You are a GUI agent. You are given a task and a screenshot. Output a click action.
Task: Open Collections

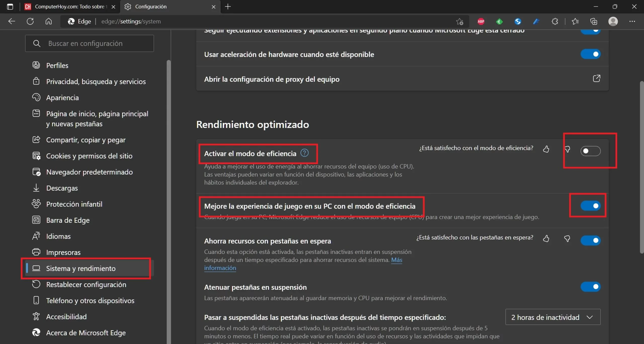point(593,22)
